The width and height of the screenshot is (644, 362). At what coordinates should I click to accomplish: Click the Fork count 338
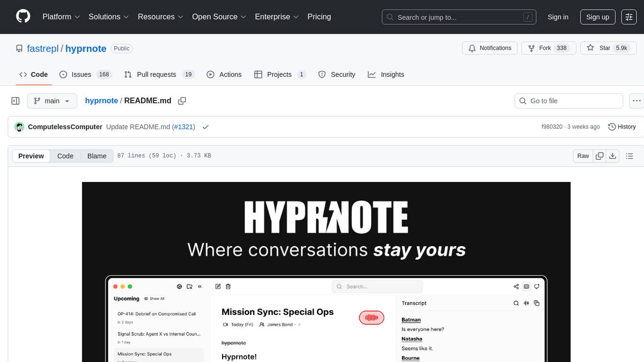[x=562, y=48]
